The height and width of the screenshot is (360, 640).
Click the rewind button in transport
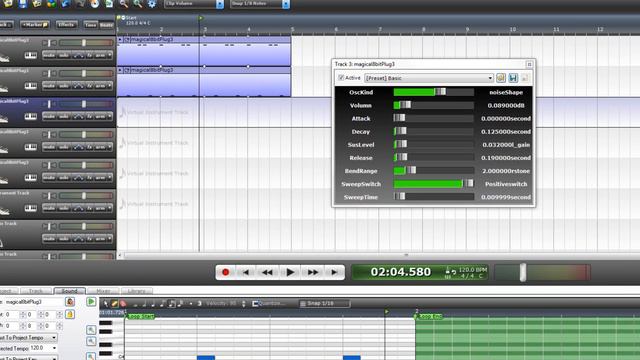267,272
